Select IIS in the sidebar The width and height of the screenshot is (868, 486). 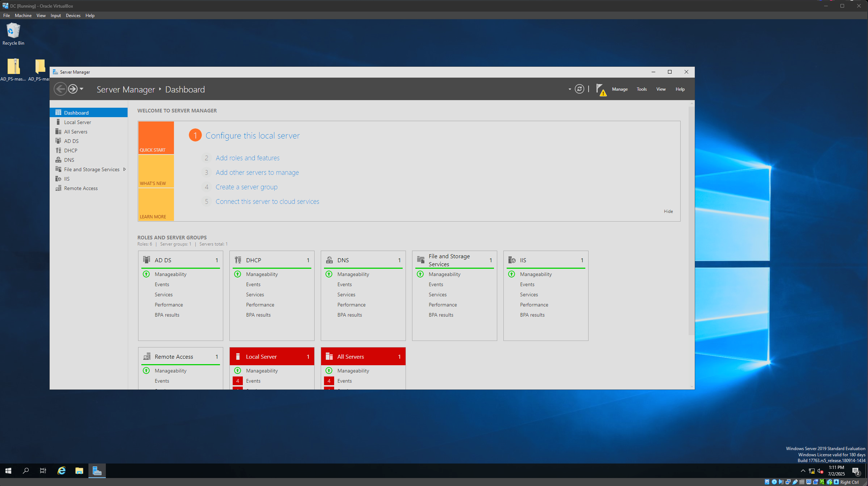[88, 179]
